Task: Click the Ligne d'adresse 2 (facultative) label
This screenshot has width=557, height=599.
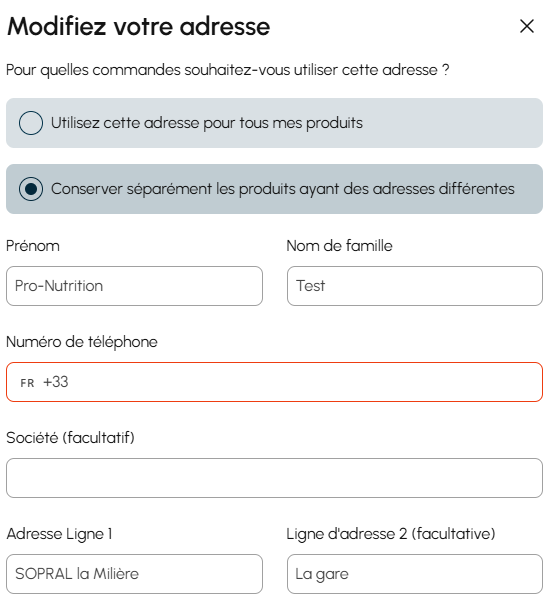Action: [x=391, y=534]
